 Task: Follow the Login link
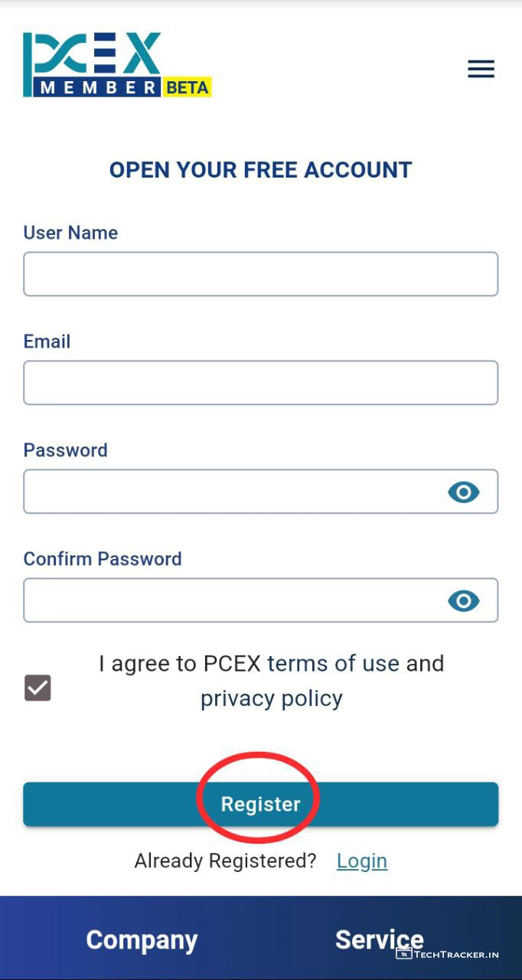(x=361, y=861)
